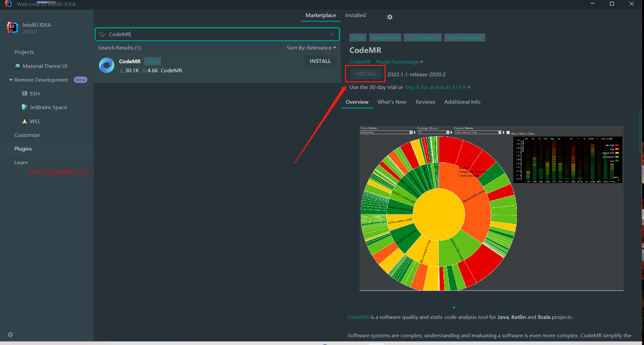
Task: Click the WSL penguin icon
Action: coord(24,121)
